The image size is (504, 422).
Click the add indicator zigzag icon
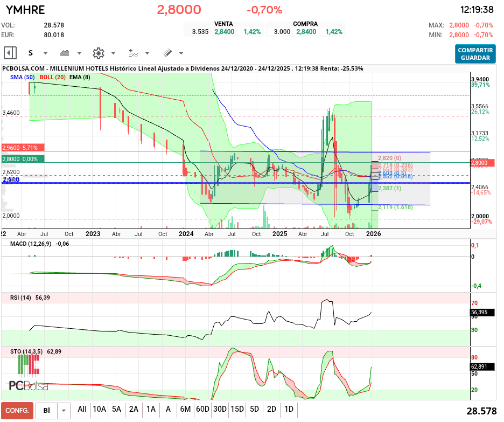point(134,53)
